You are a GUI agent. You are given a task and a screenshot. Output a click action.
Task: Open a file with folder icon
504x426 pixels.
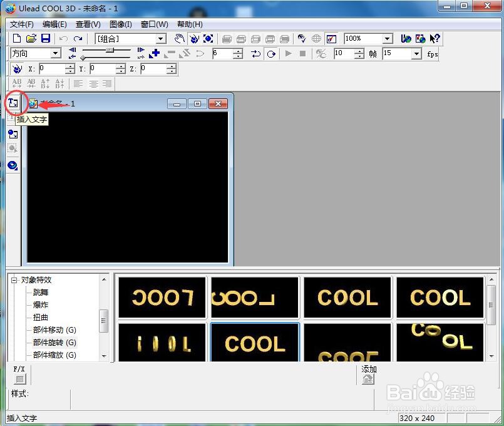(x=31, y=39)
